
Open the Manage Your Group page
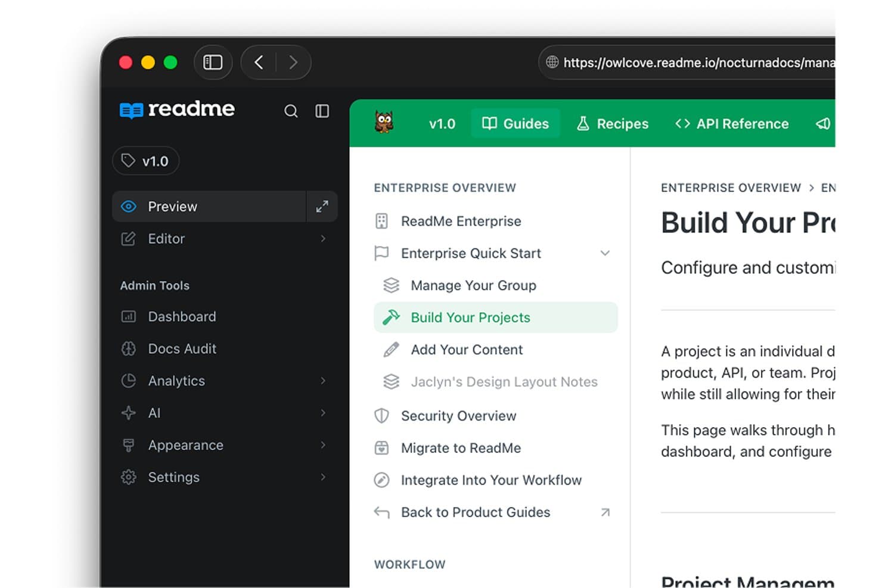click(x=473, y=286)
